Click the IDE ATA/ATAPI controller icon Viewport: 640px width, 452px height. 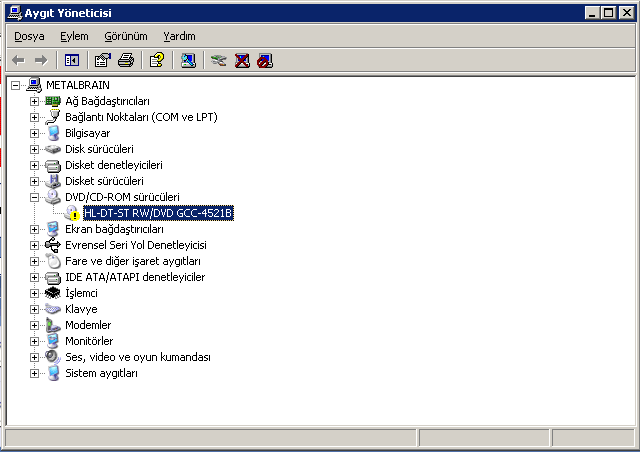pyautogui.click(x=53, y=278)
